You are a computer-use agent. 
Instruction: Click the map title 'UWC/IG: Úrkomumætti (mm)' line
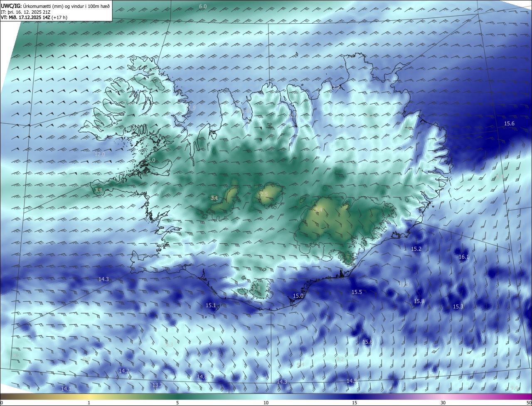point(55,5)
